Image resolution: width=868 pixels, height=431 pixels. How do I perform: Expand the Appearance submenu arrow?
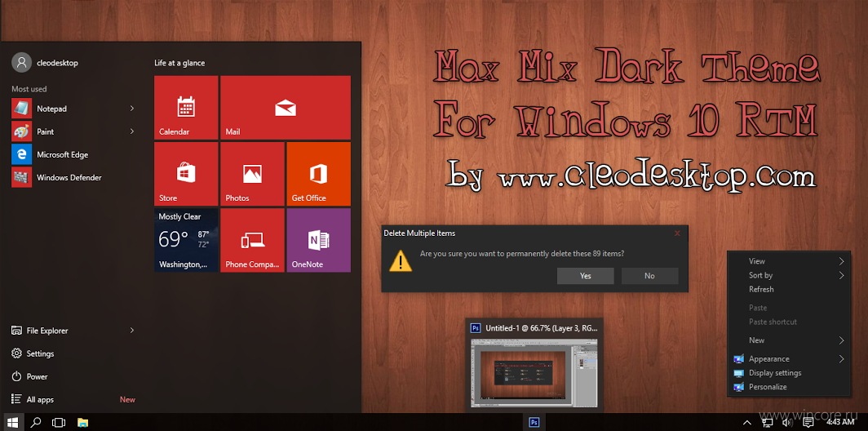click(x=841, y=359)
